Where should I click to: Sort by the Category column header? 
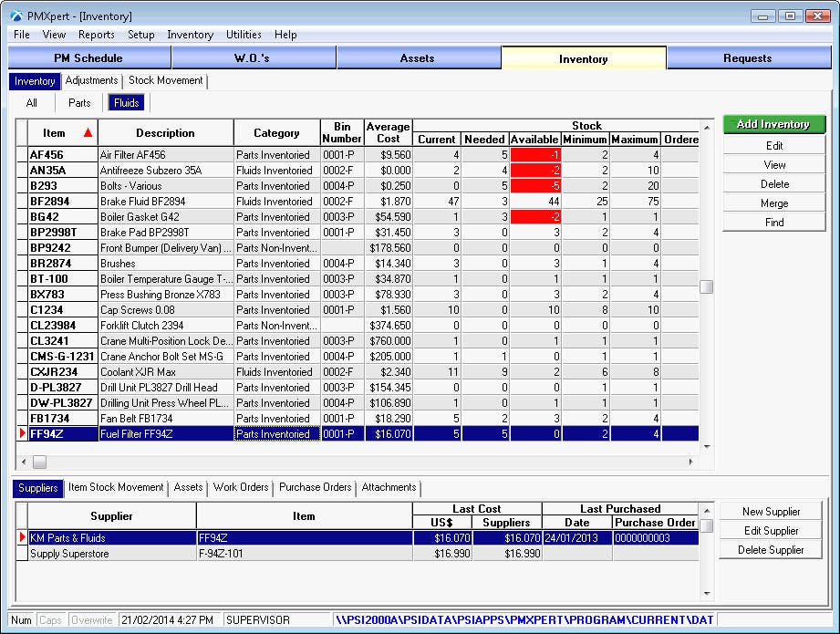click(x=276, y=133)
